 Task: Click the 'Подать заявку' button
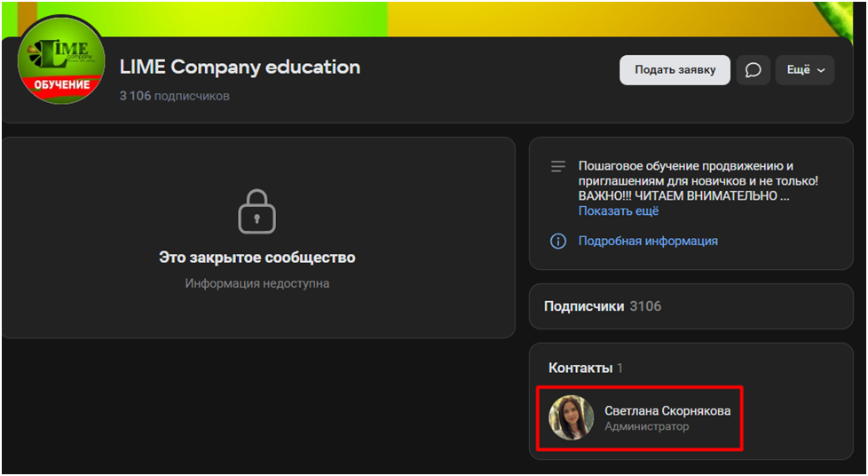(675, 70)
